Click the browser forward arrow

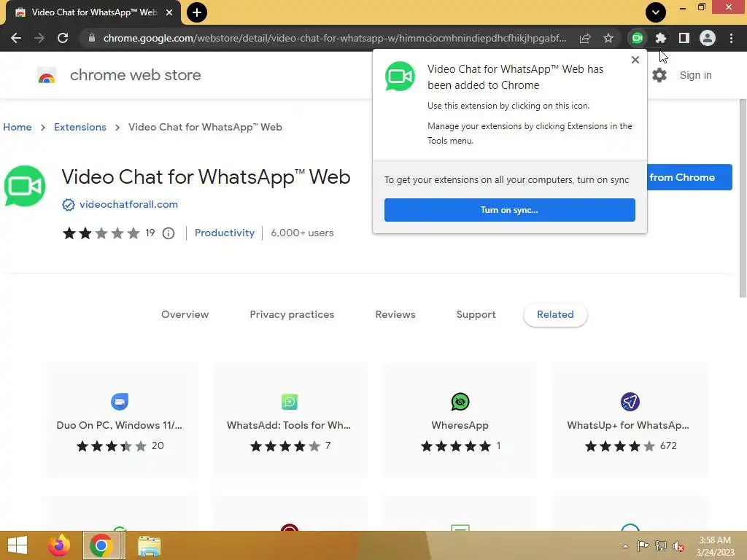39,38
